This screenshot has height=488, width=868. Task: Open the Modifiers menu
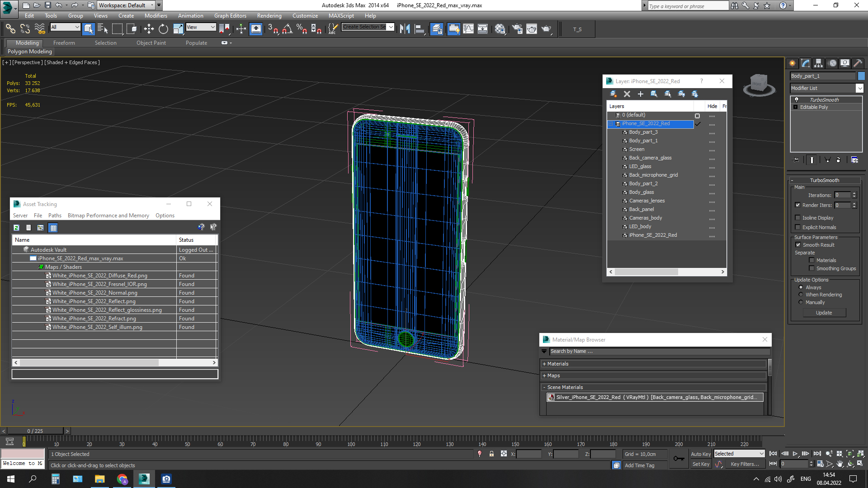pyautogui.click(x=156, y=16)
